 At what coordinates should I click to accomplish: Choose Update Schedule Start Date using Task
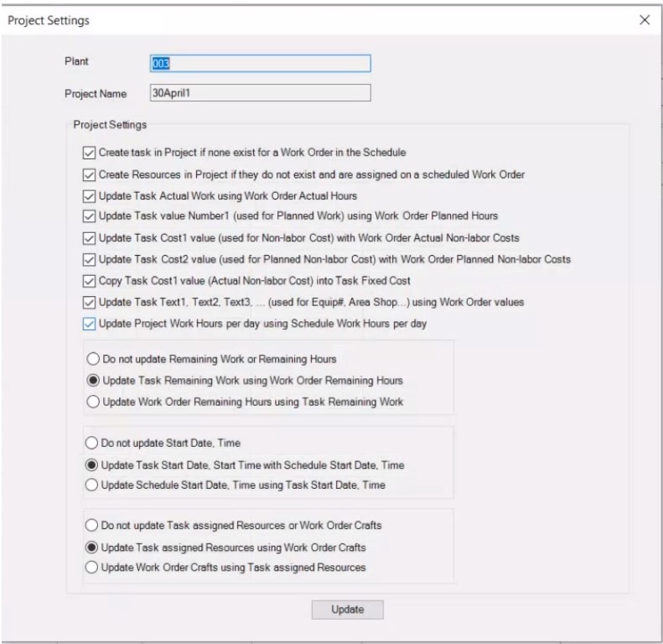click(91, 484)
